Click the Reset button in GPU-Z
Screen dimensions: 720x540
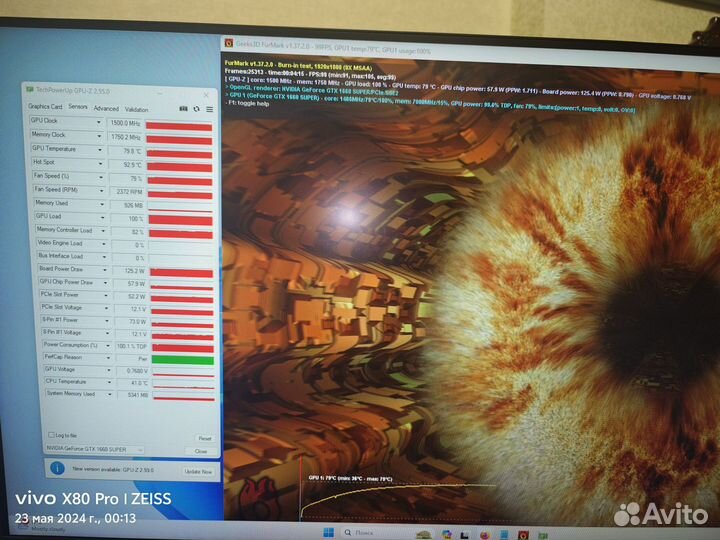pos(204,439)
